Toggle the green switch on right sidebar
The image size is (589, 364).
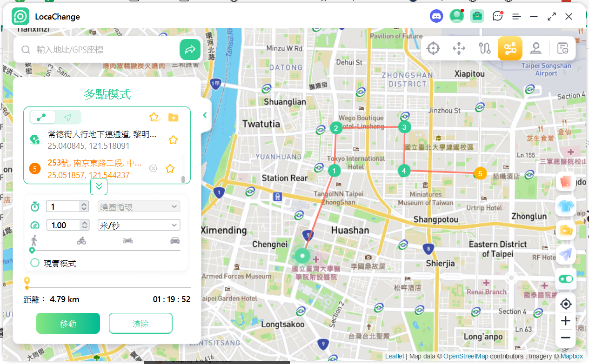[x=566, y=279]
